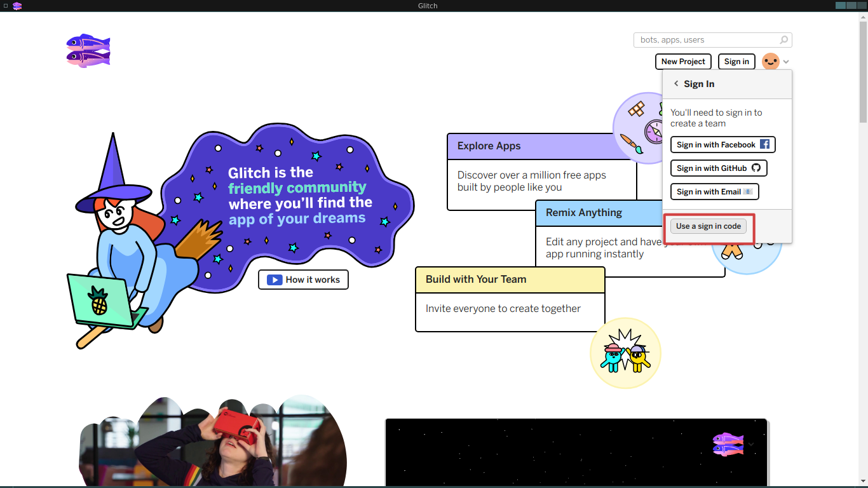The width and height of the screenshot is (868, 488).
Task: Open a New Project
Action: 683,62
